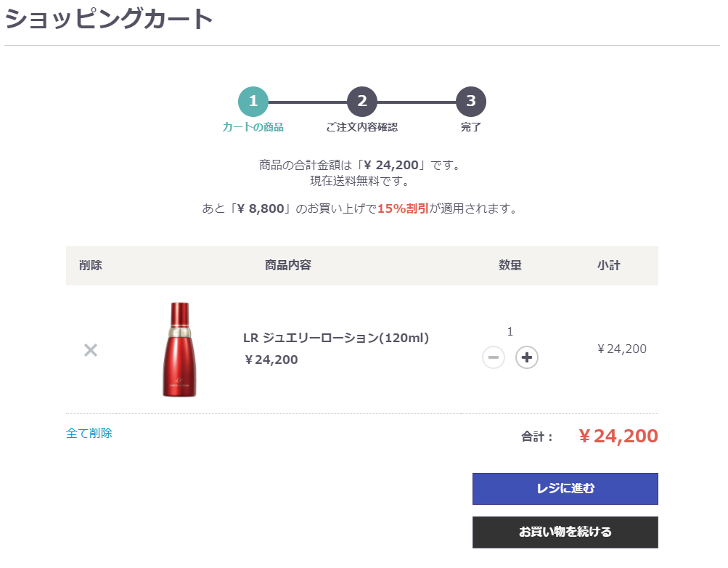Click the step 1 circle icon
This screenshot has width=728, height=568.
(253, 102)
